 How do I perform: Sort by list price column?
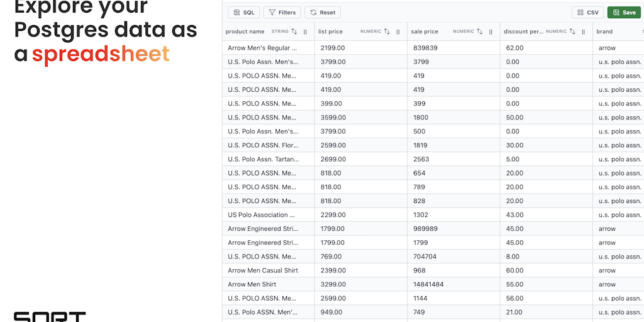(x=387, y=31)
